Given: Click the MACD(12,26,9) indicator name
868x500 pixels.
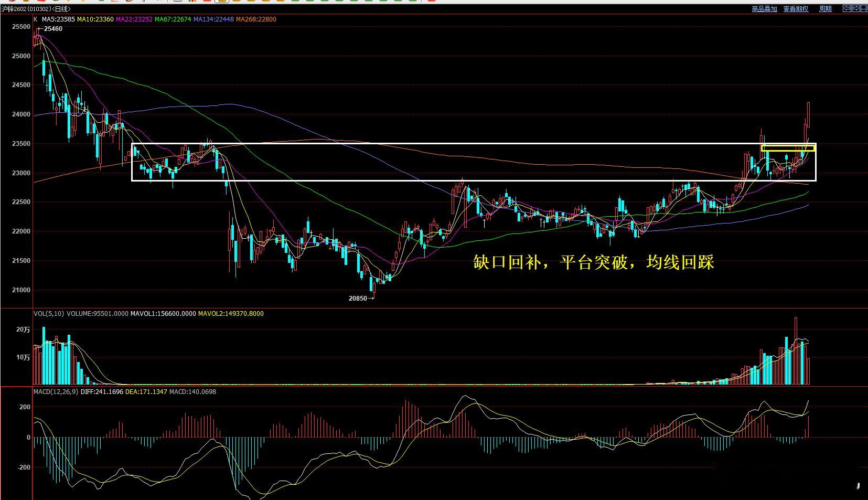Looking at the screenshot, I should (56, 392).
